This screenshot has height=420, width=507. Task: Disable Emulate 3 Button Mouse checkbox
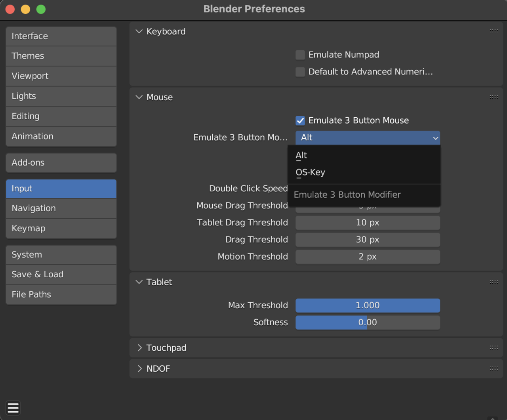[x=300, y=120]
